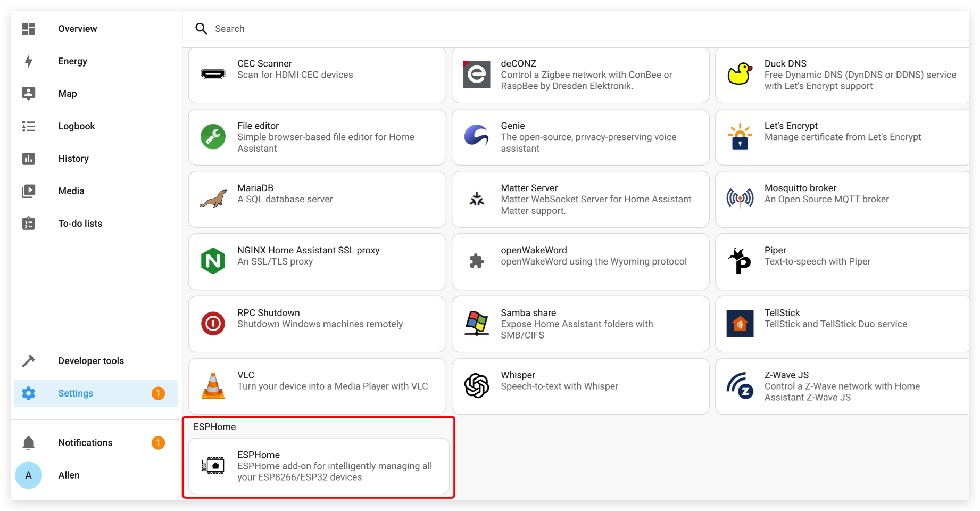
Task: Click the CEC Scanner HDMI icon
Action: pyautogui.click(x=213, y=75)
